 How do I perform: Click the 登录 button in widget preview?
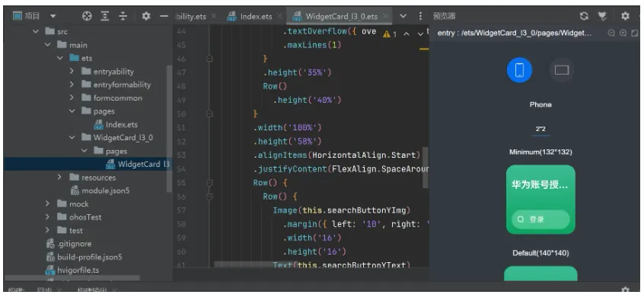(x=540, y=219)
